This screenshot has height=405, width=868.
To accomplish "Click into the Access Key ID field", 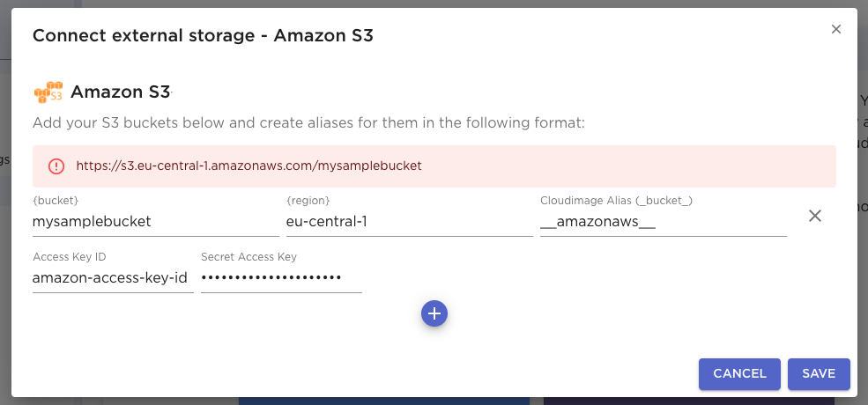I will click(x=112, y=278).
